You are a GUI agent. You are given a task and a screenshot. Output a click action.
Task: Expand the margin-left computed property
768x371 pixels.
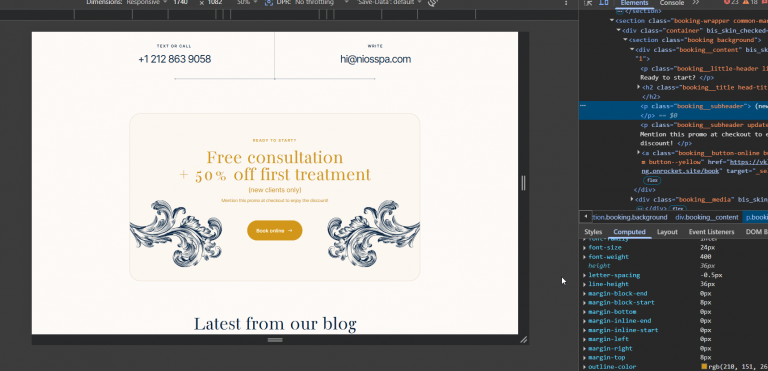tap(584, 339)
